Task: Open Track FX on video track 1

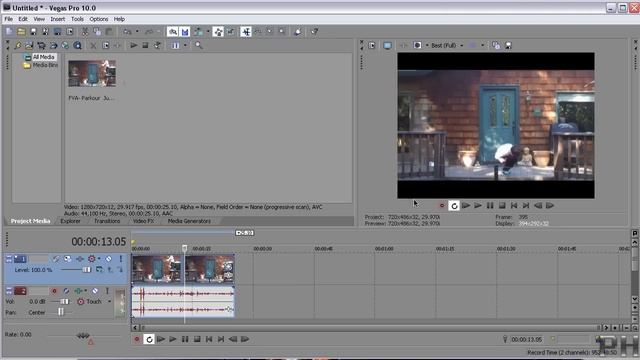Action: point(80,259)
